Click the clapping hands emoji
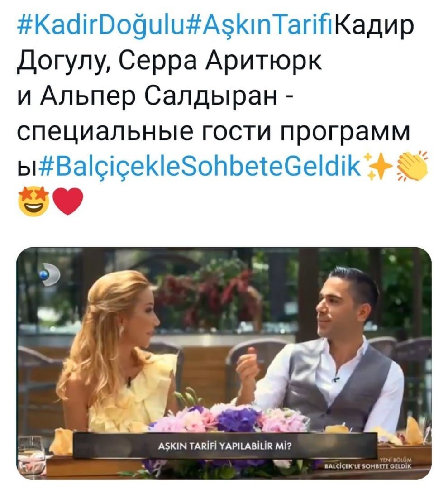Screen dimensions: 448x489 (412, 166)
